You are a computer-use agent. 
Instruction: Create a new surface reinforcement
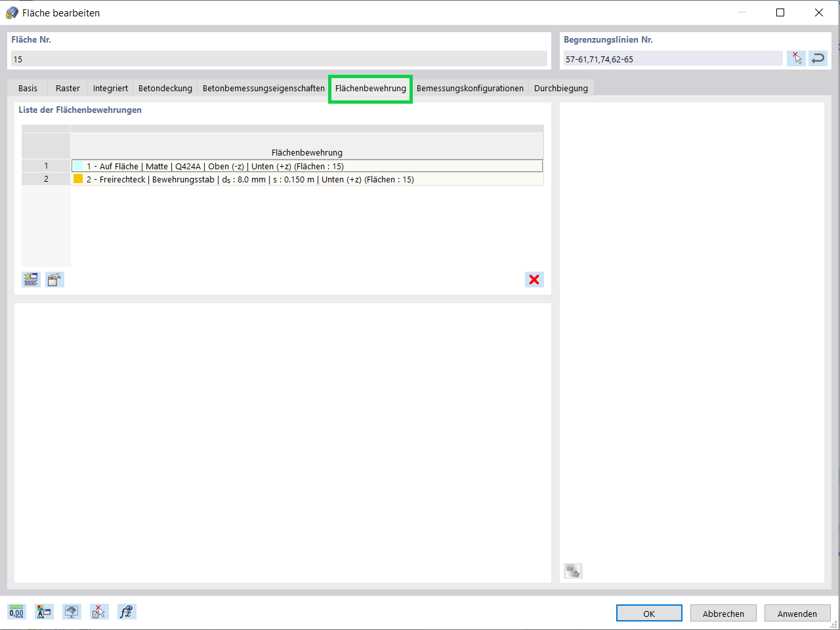[x=31, y=280]
